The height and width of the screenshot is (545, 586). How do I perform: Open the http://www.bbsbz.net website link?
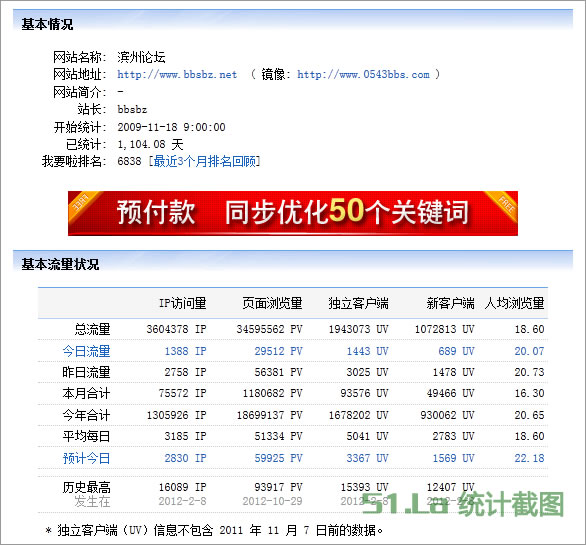click(x=177, y=74)
